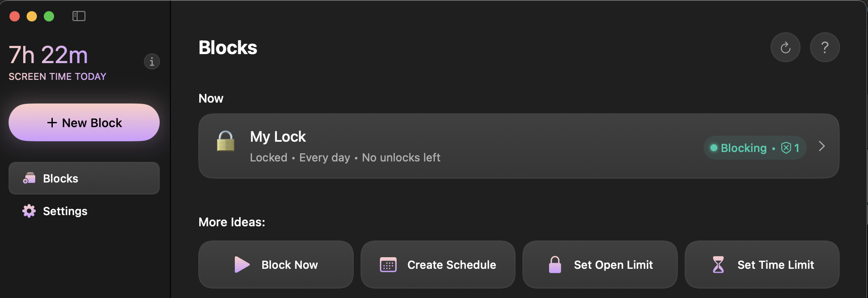This screenshot has height=298, width=868.
Task: Click the Set Time Limit button label
Action: click(776, 265)
